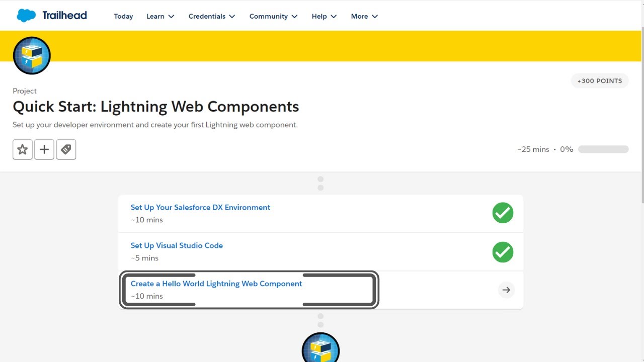This screenshot has height=362, width=644.
Task: Click the Salesforce cloud logo
Action: 26,16
